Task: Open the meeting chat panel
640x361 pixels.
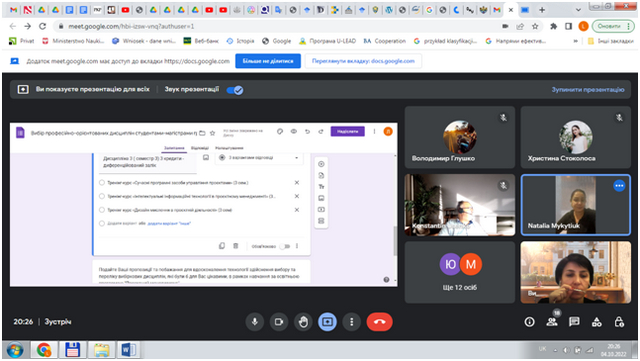Action: coord(574,322)
